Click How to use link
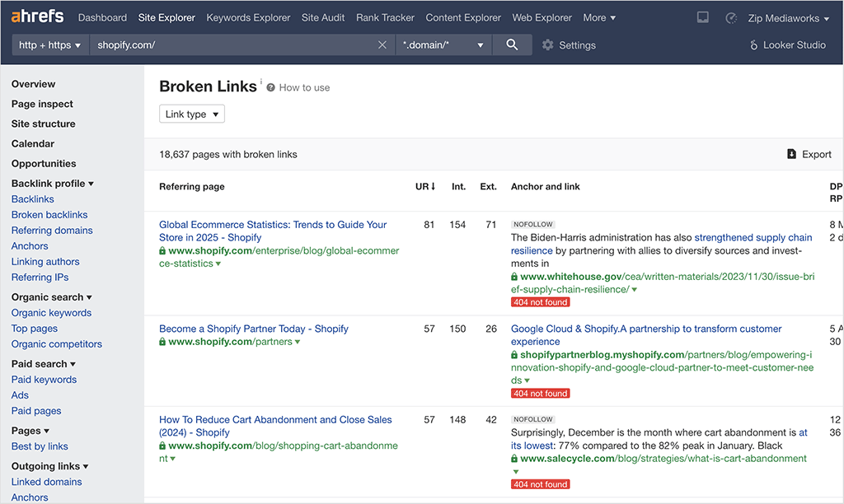 304,87
